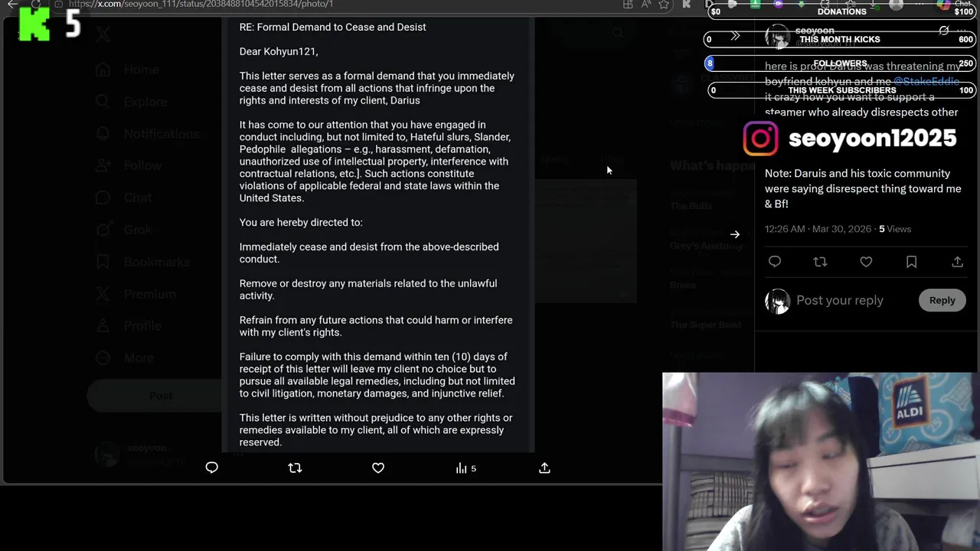
Task: Click the share icon under the photo
Action: pyautogui.click(x=544, y=468)
